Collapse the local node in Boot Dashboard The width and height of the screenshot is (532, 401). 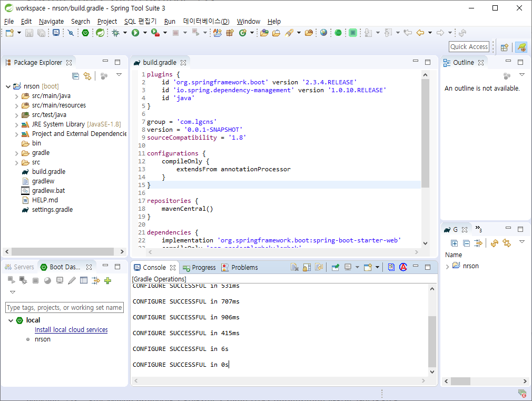tap(11, 320)
